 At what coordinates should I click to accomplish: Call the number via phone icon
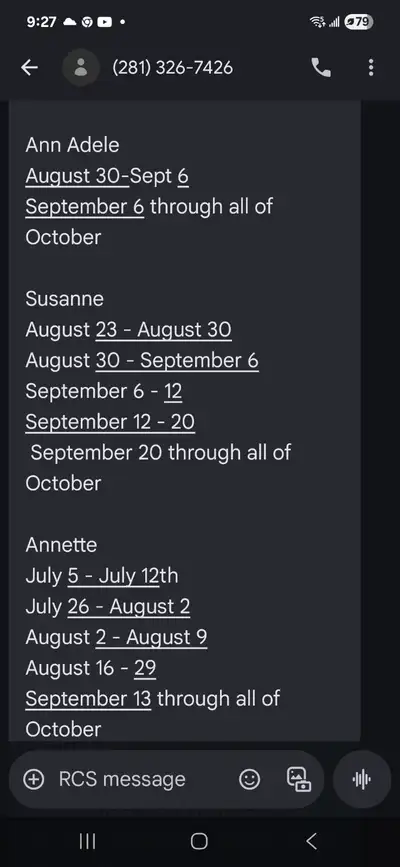coord(321,68)
